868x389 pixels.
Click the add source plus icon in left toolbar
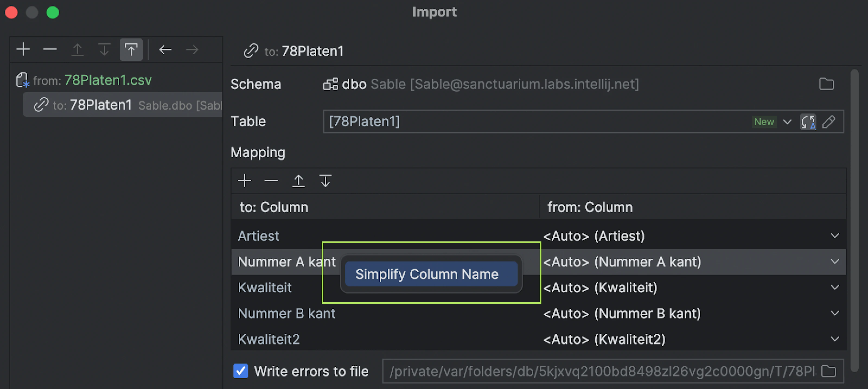tap(23, 50)
